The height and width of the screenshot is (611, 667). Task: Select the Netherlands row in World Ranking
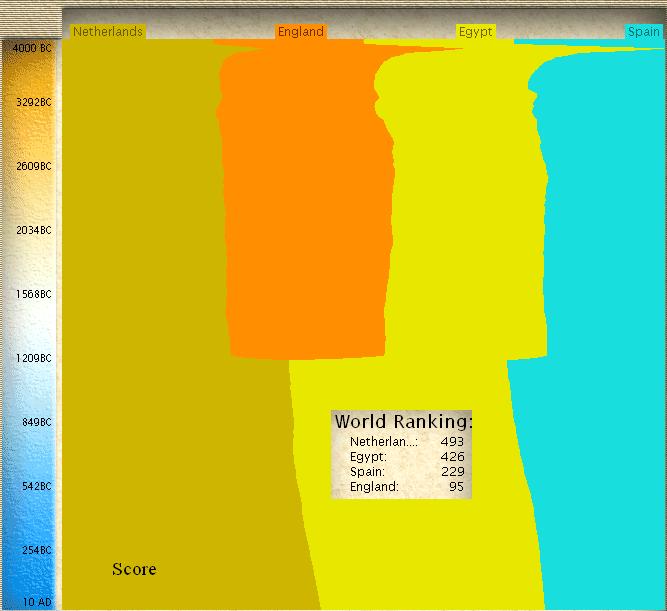(x=401, y=441)
